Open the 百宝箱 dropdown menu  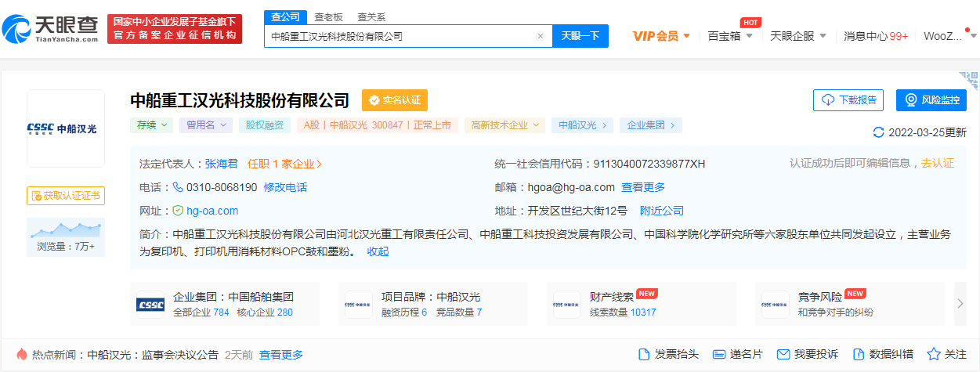(x=730, y=36)
